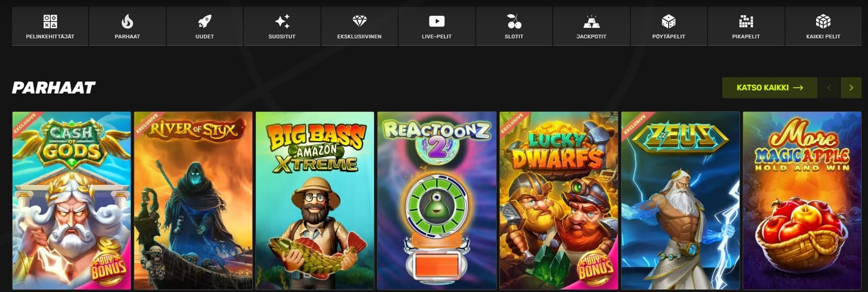Screen dimensions: 868x292
Task: Launch Big Bass Amazon Xtreme game tile
Action: point(315,201)
